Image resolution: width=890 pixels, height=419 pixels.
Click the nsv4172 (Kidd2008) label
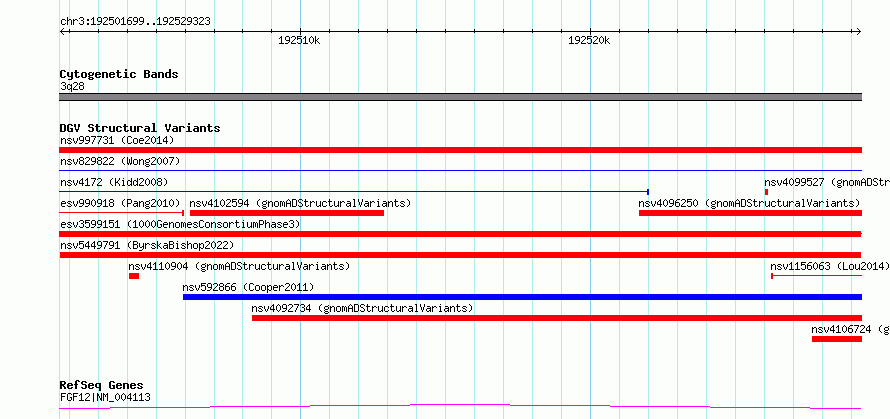pyautogui.click(x=114, y=182)
